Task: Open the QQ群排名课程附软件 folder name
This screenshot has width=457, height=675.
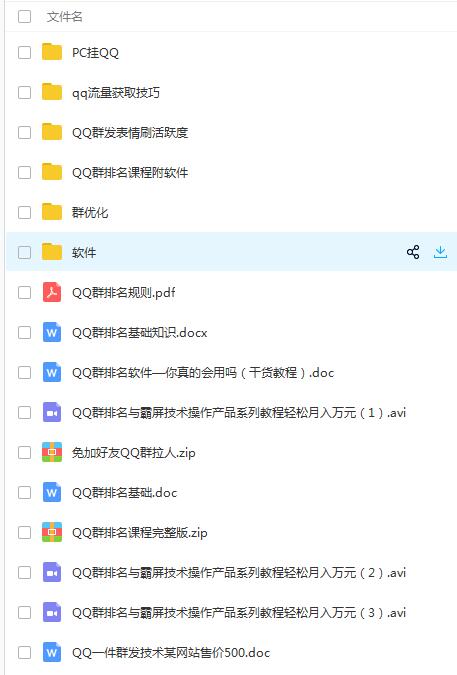Action: (130, 173)
